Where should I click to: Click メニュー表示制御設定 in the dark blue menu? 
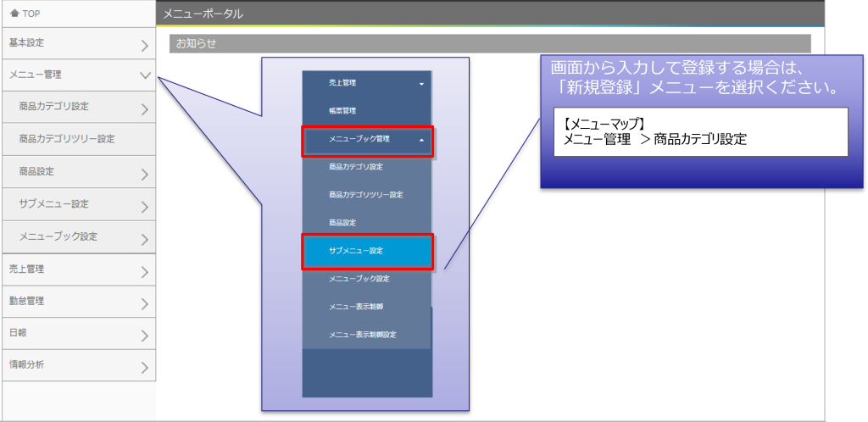(x=362, y=335)
